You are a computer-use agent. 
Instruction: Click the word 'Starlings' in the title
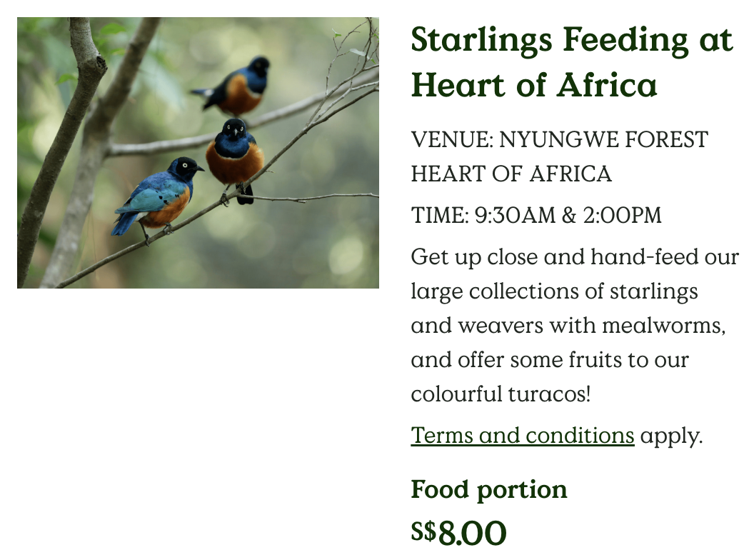click(x=482, y=41)
